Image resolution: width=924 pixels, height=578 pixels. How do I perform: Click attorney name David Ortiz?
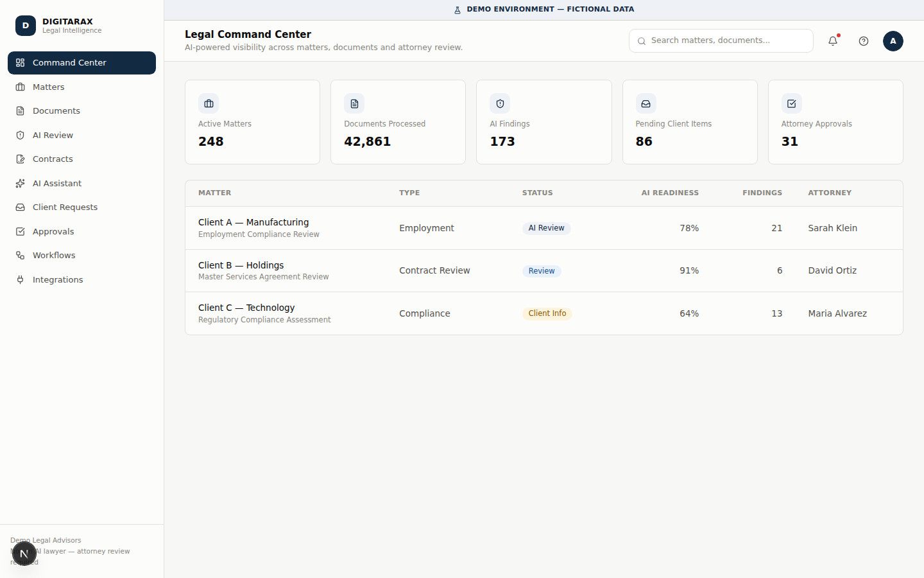[832, 270]
